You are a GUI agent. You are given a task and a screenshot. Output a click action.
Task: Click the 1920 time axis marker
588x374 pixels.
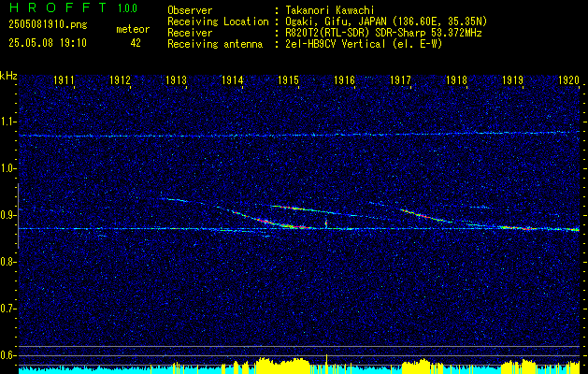(568, 80)
